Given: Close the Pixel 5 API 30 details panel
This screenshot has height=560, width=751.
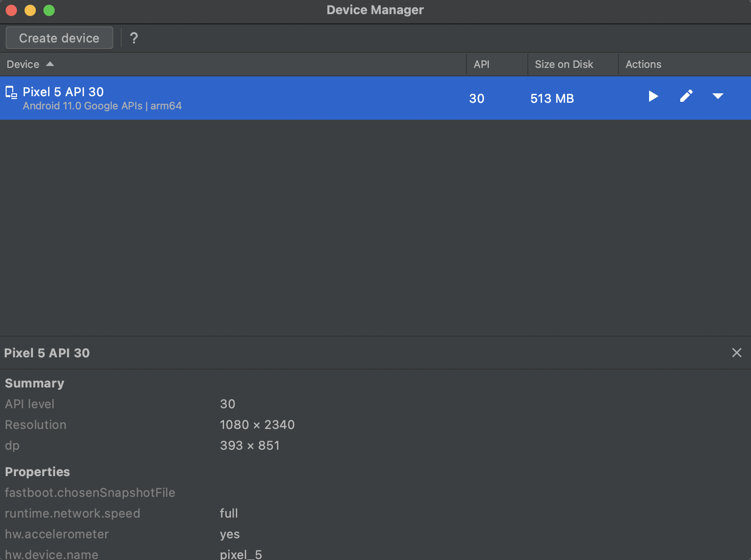Looking at the screenshot, I should [737, 353].
